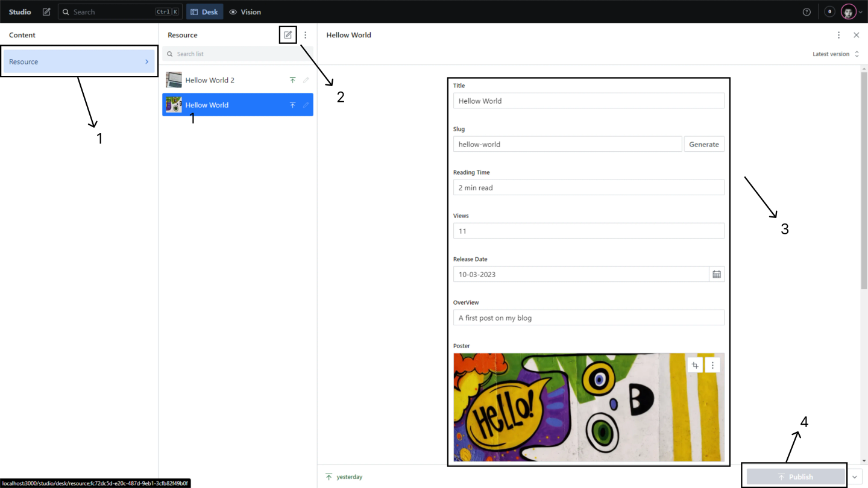Click the Hellow World 2 thumbnail

coord(174,80)
